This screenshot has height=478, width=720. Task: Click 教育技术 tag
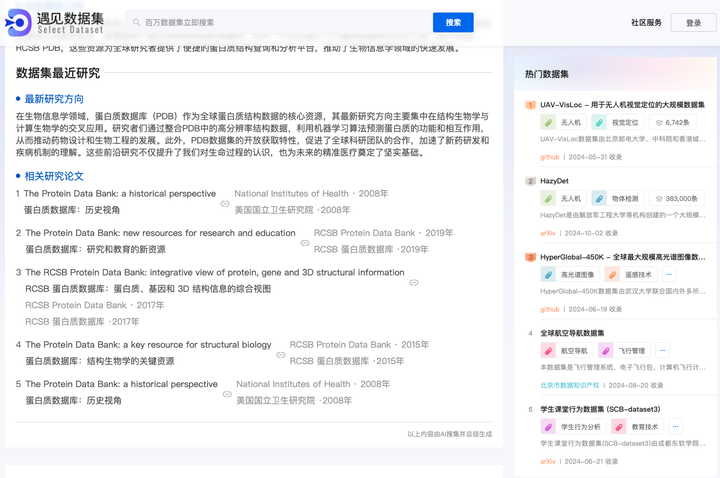coord(637,427)
